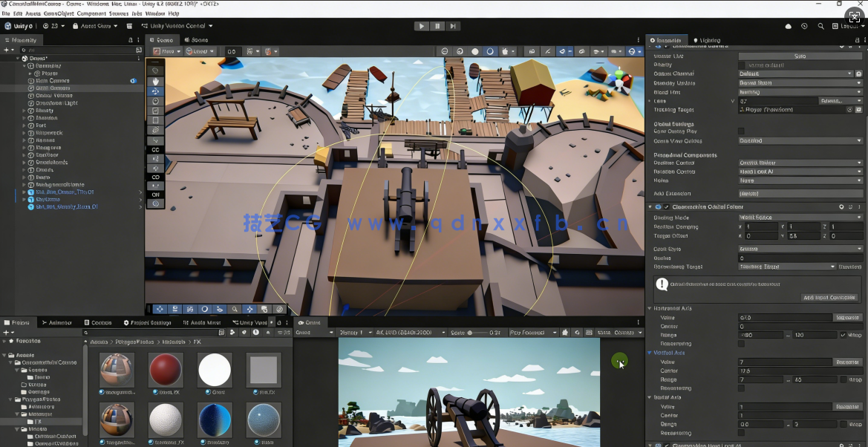Image resolution: width=868 pixels, height=447 pixels.
Task: Enable the Horizontal Axis Recentering checkbox
Action: pos(741,344)
